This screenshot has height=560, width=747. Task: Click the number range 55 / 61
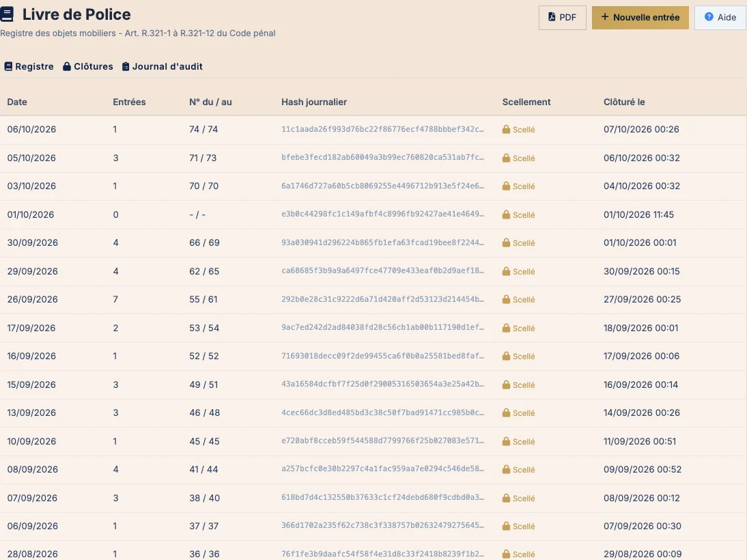203,299
